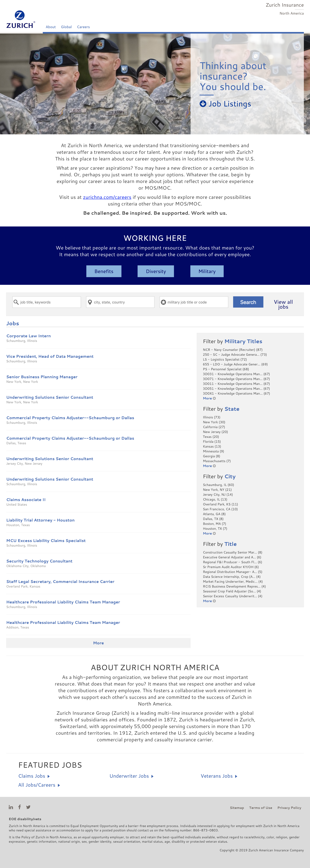Focus the military job title or code input
Viewport: 310px width, 868px height.
tap(194, 302)
